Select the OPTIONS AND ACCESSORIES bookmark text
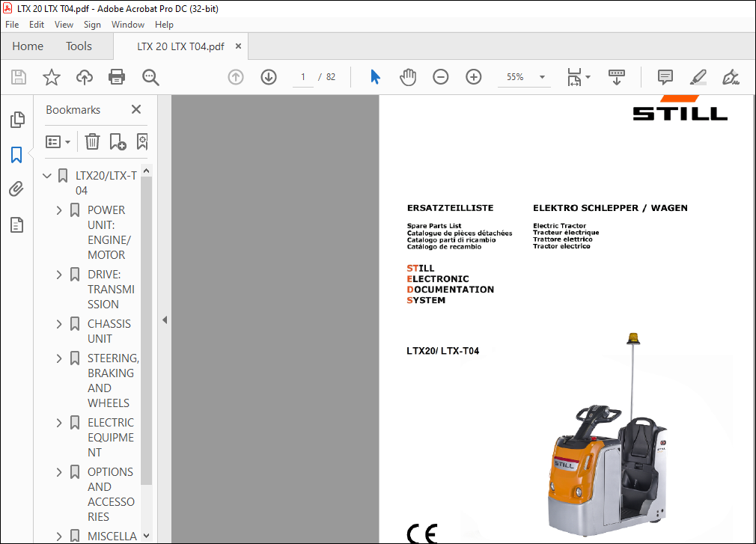Image resolution: width=756 pixels, height=544 pixels. tap(111, 495)
